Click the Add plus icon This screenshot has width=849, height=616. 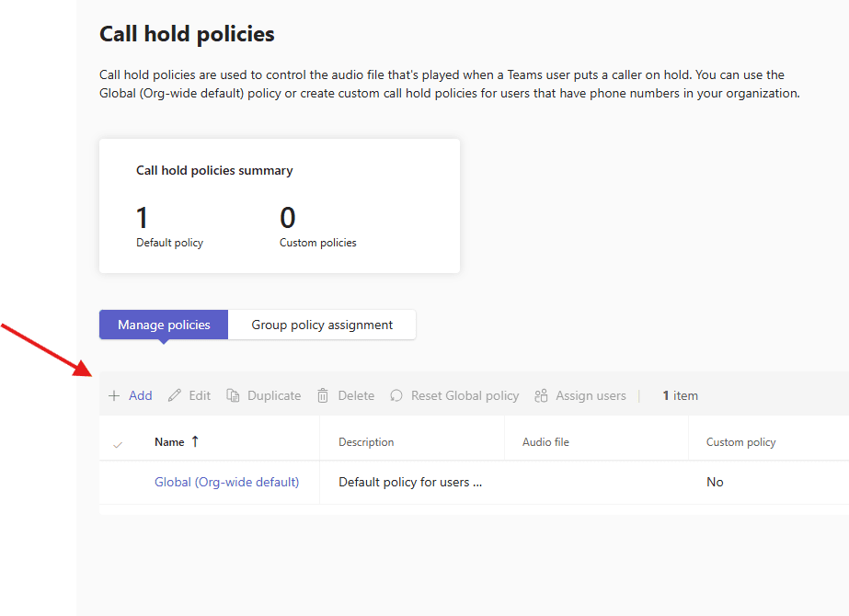point(114,396)
